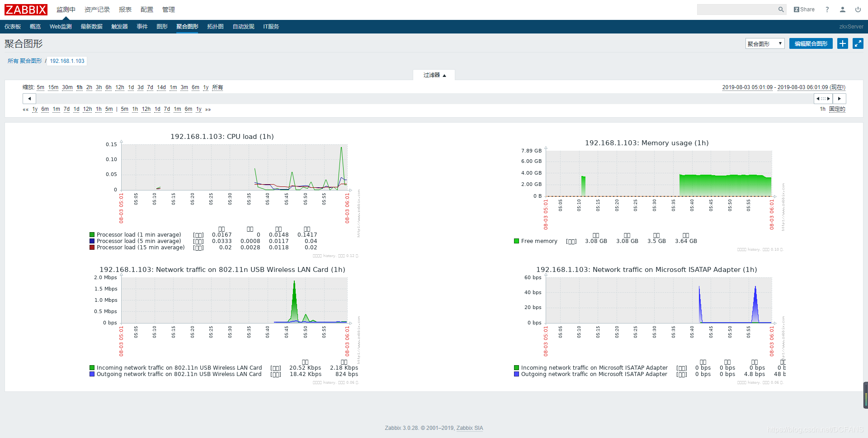
Task: Set zoom to 12h
Action: click(x=120, y=87)
